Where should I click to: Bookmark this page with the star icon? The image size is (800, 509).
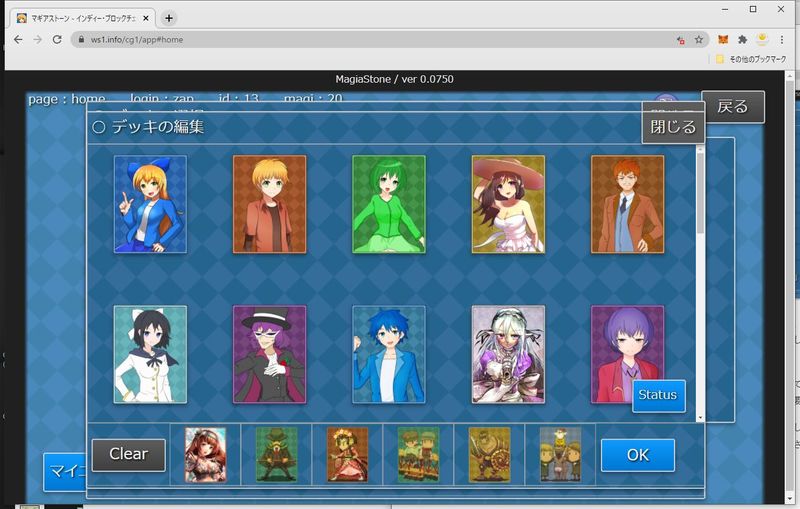[x=699, y=39]
